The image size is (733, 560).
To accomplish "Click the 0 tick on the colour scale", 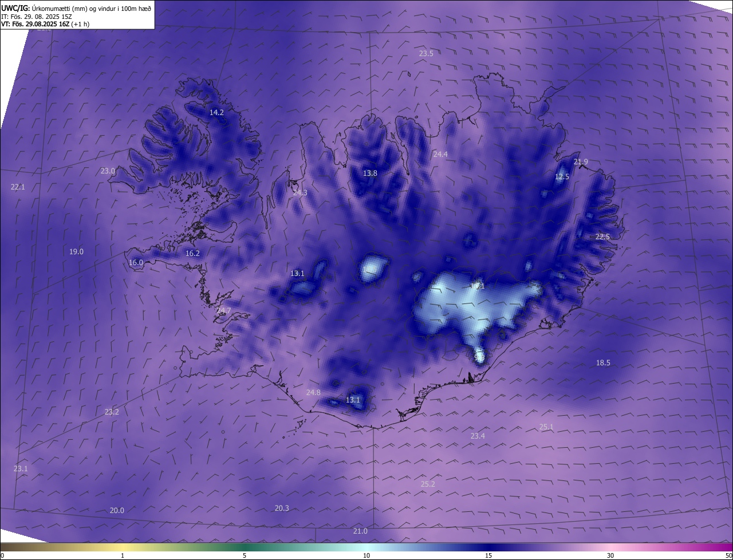I will point(2,556).
